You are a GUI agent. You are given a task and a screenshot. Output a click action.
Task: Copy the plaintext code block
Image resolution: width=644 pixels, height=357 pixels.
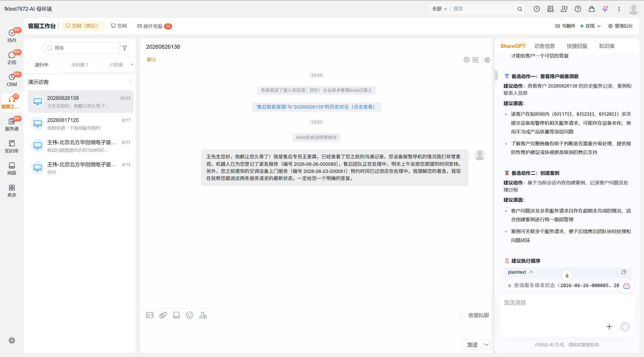[x=624, y=272]
